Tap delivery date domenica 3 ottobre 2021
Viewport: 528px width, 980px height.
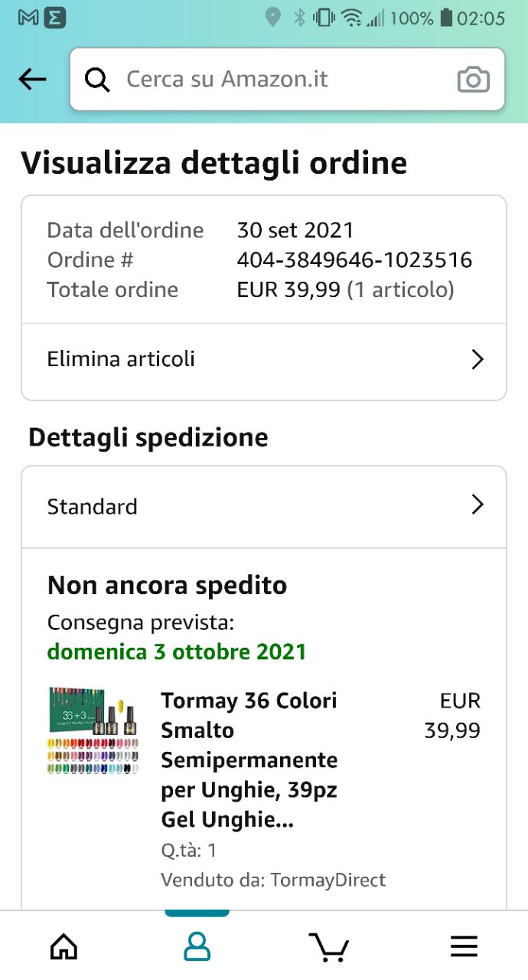tap(177, 652)
